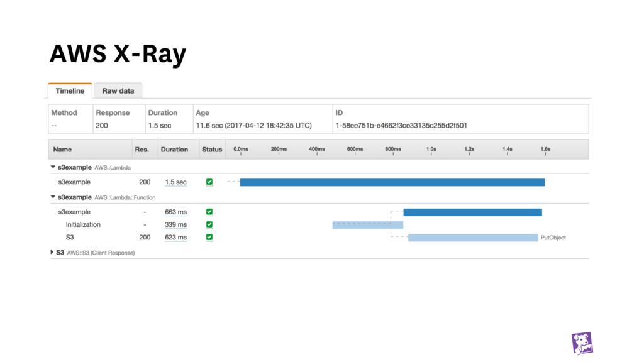The width and height of the screenshot is (644, 362).
Task: Click the Status column header
Action: point(212,150)
